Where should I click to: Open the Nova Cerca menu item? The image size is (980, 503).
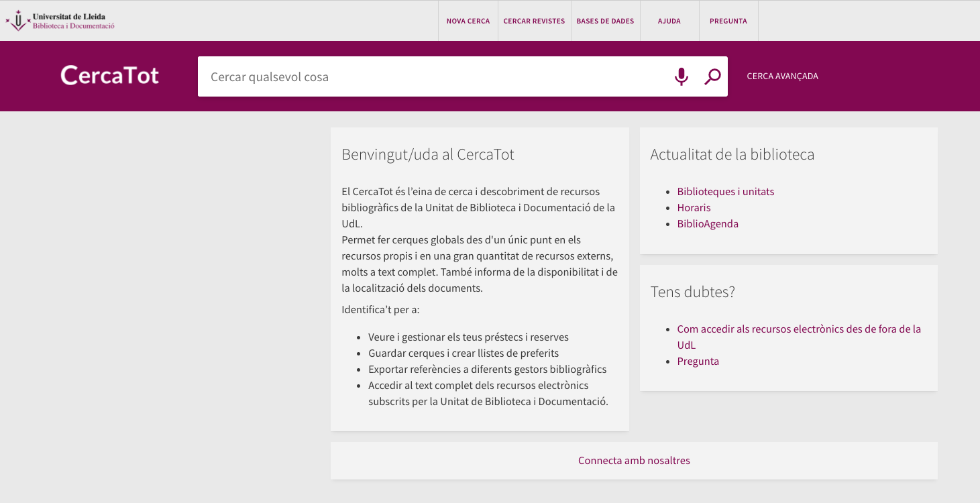(x=468, y=21)
